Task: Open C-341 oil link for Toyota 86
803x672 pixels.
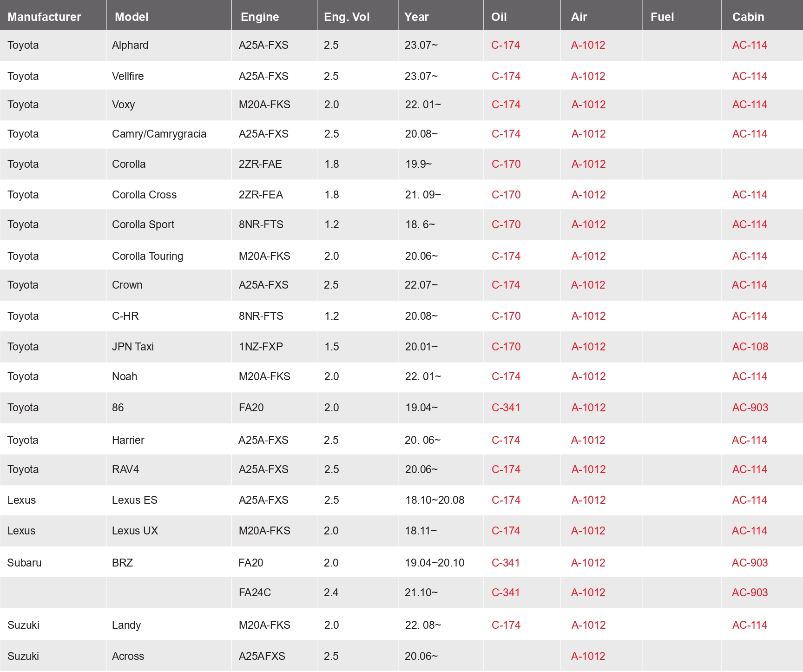Action: pos(506,408)
